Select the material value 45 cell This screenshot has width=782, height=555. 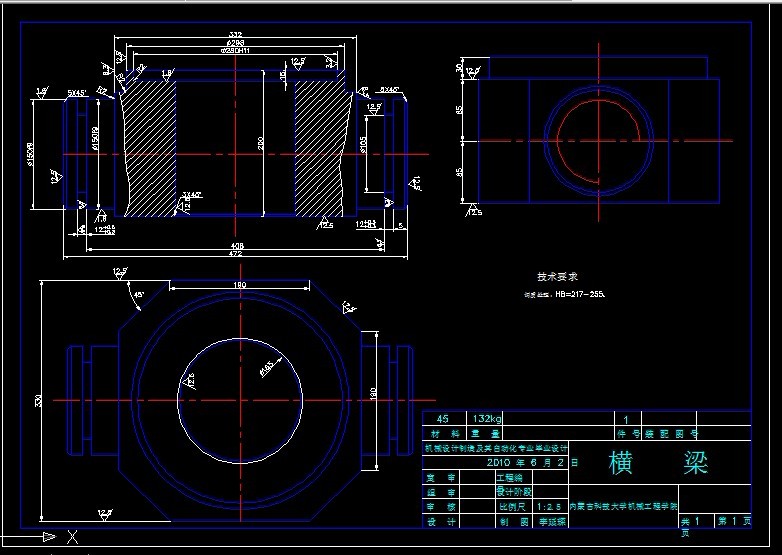tap(442, 418)
